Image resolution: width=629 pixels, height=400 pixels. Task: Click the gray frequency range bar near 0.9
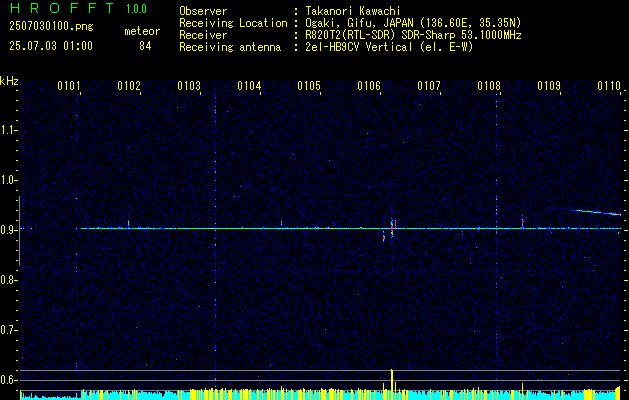[x=19, y=231]
